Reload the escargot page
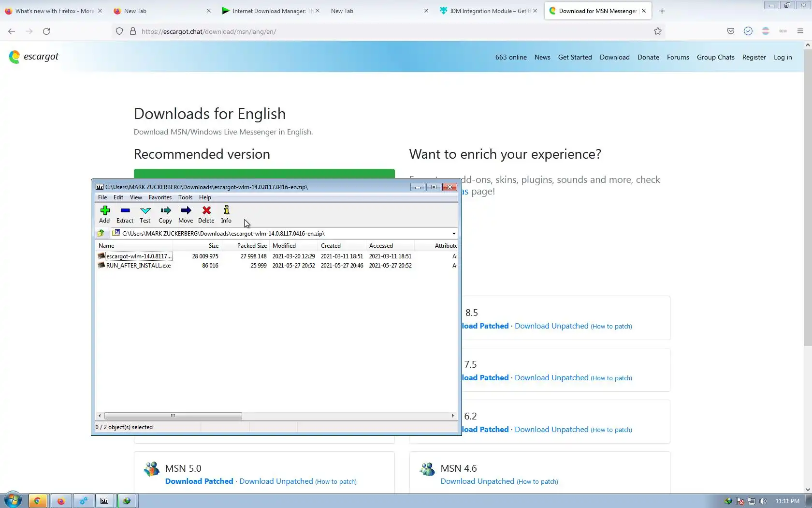Image resolution: width=812 pixels, height=508 pixels. click(46, 31)
